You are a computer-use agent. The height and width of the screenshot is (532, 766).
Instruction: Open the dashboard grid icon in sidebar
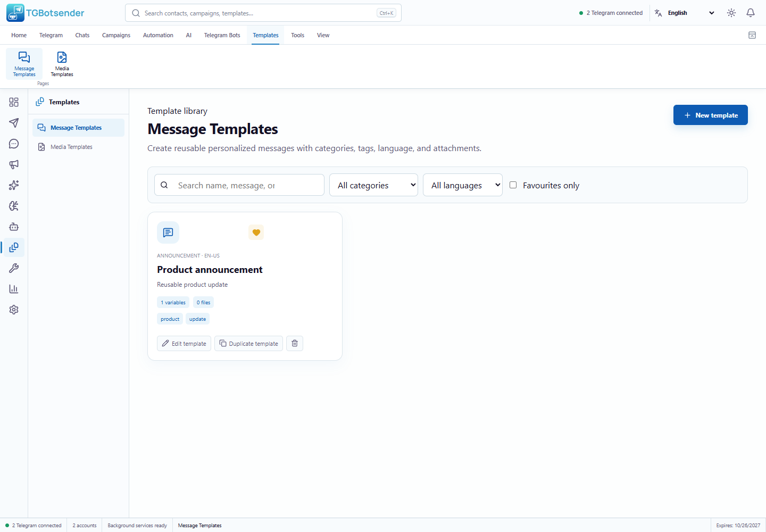pyautogui.click(x=14, y=102)
